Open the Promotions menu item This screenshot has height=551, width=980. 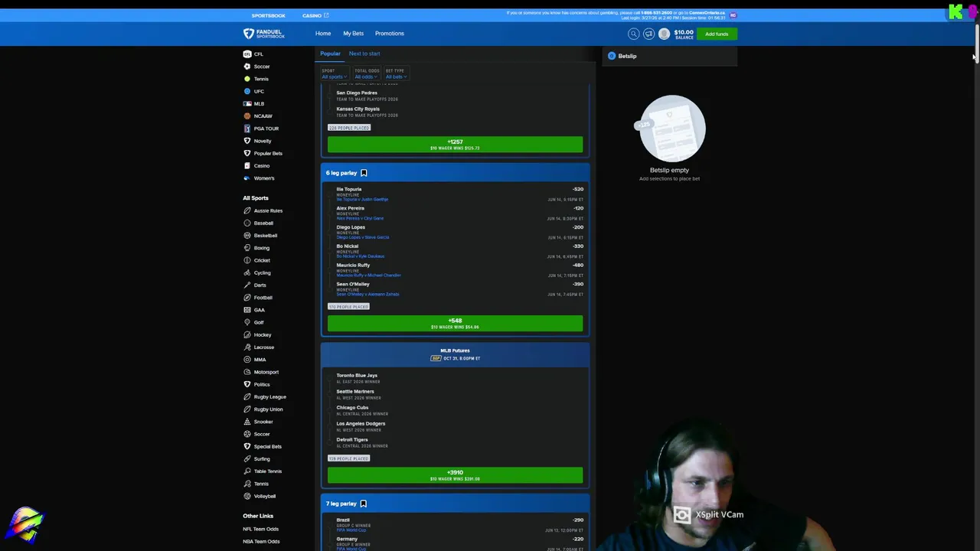(x=390, y=34)
